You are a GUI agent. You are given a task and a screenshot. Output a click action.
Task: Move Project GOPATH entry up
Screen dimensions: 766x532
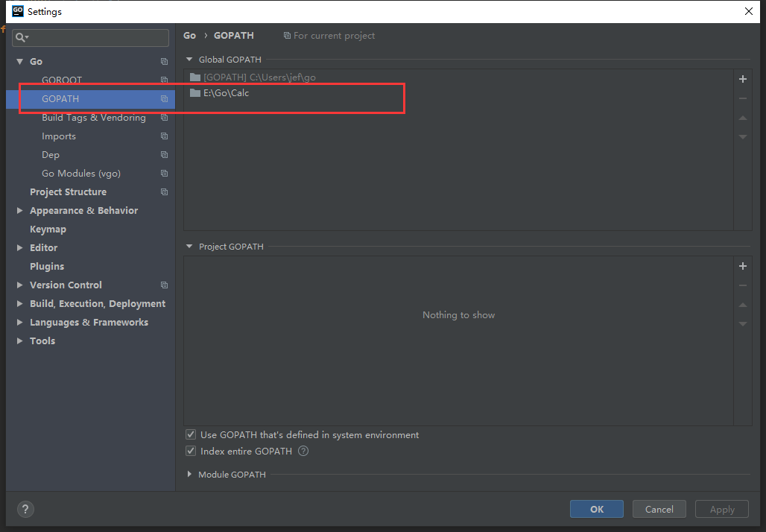point(743,305)
